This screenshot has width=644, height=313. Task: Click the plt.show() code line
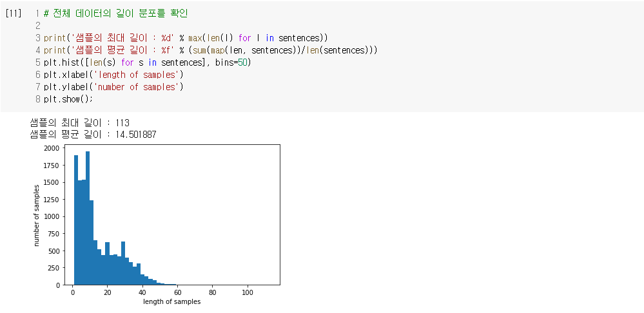(x=68, y=99)
